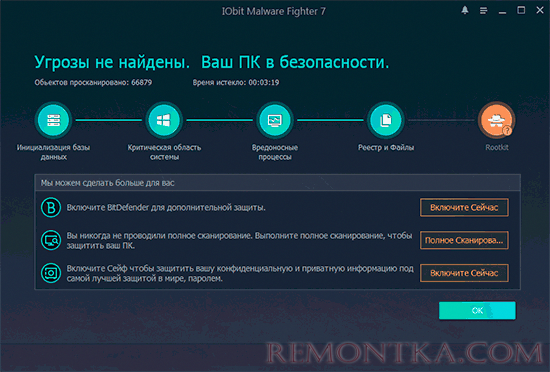This screenshot has width=550, height=372.
Task: Confirm results with the OK button
Action: click(477, 310)
